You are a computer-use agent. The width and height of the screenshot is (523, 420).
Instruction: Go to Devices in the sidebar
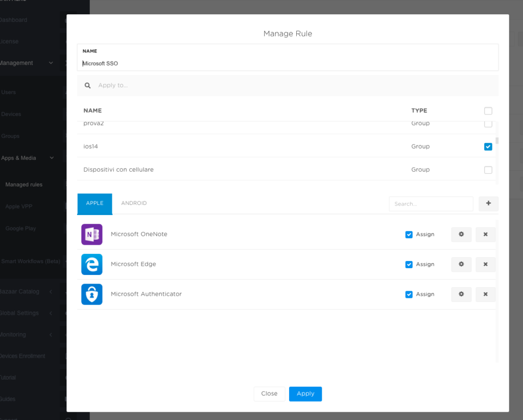coord(11,114)
